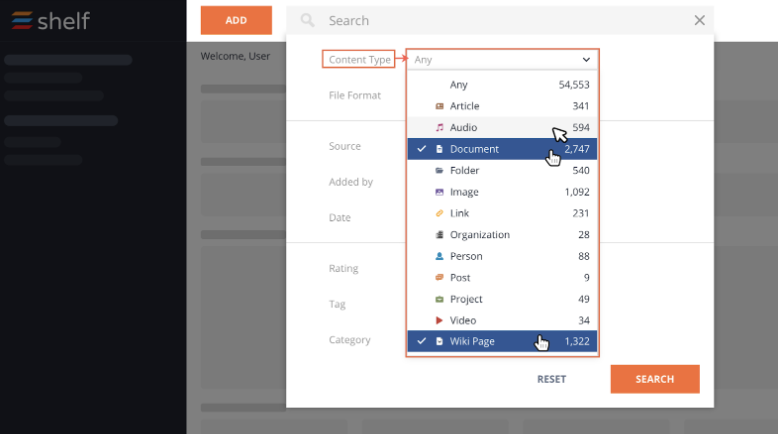Image resolution: width=778 pixels, height=434 pixels.
Task: Click the Image type icon
Action: [439, 192]
